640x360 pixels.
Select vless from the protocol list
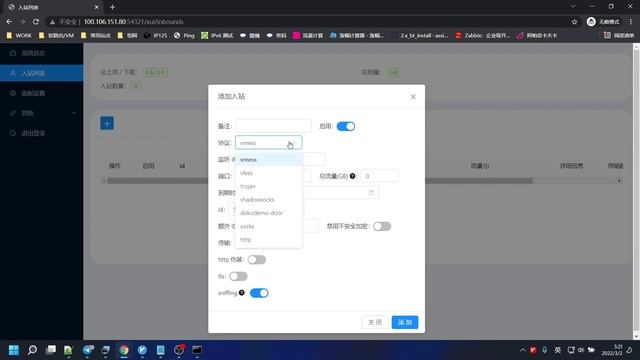(269, 173)
